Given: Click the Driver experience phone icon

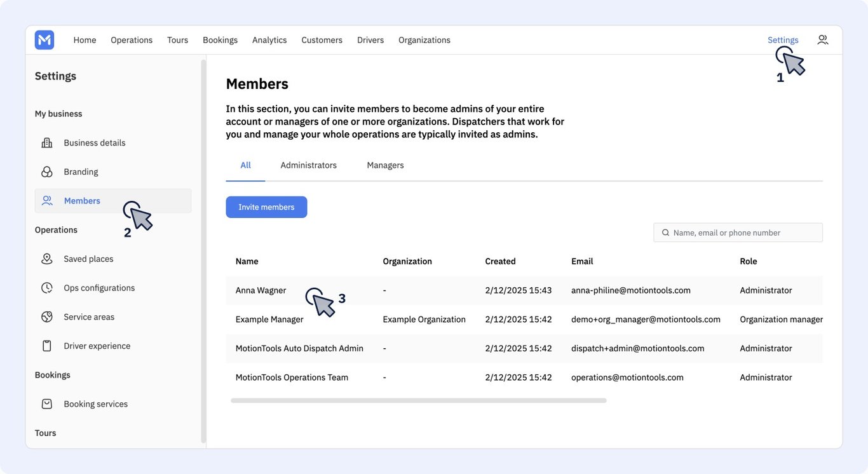Looking at the screenshot, I should tap(47, 346).
